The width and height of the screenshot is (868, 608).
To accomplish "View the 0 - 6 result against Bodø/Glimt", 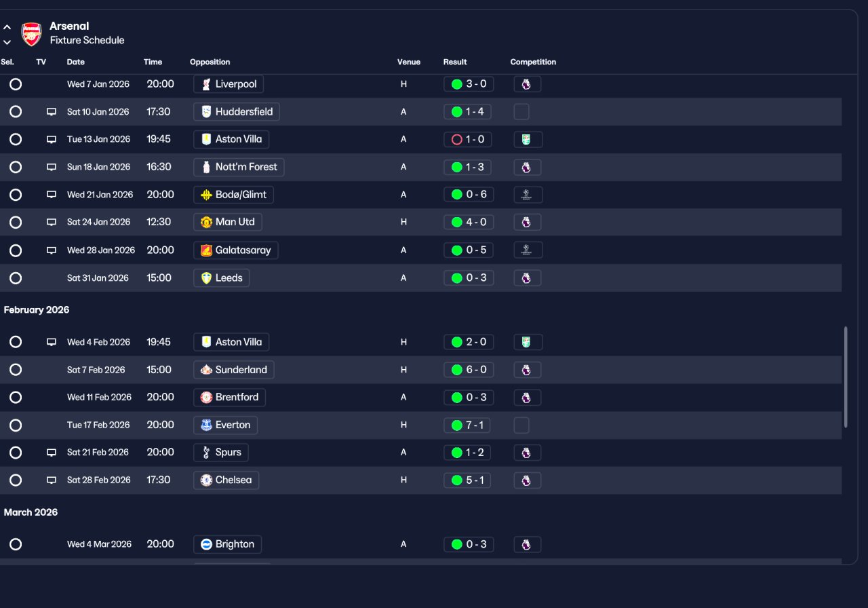I will 469,195.
